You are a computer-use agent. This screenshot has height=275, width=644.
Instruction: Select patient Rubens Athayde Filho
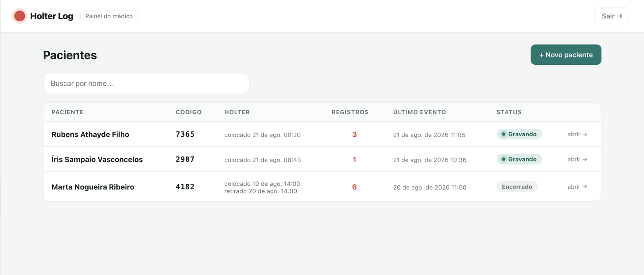[90, 134]
